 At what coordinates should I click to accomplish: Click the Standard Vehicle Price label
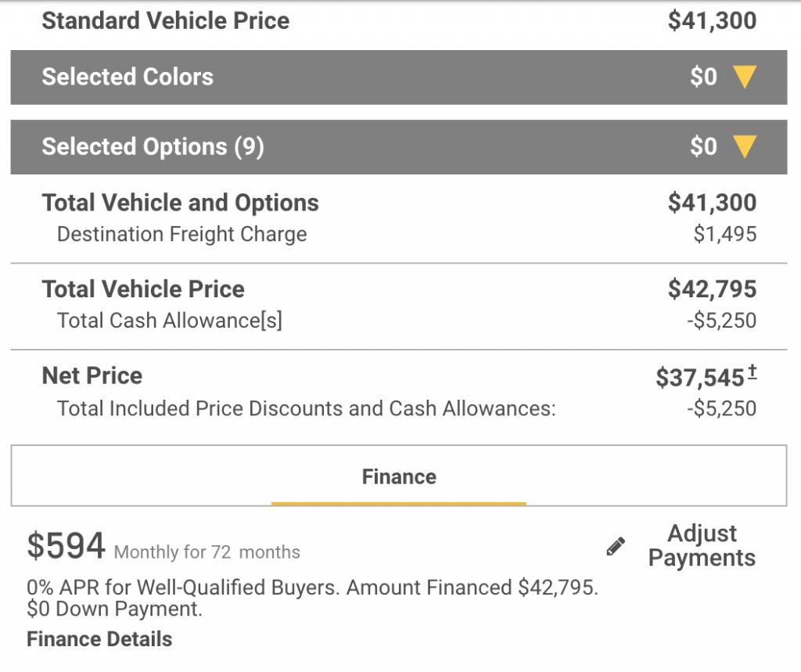(x=166, y=21)
